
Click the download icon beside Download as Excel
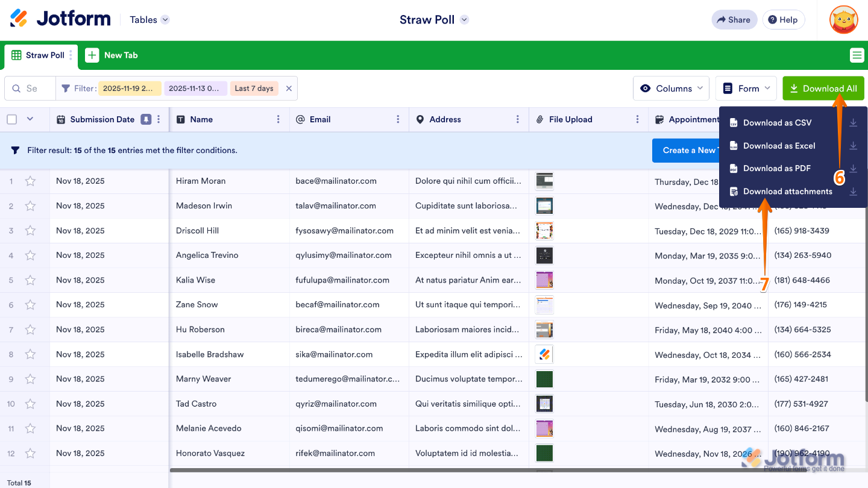(853, 145)
